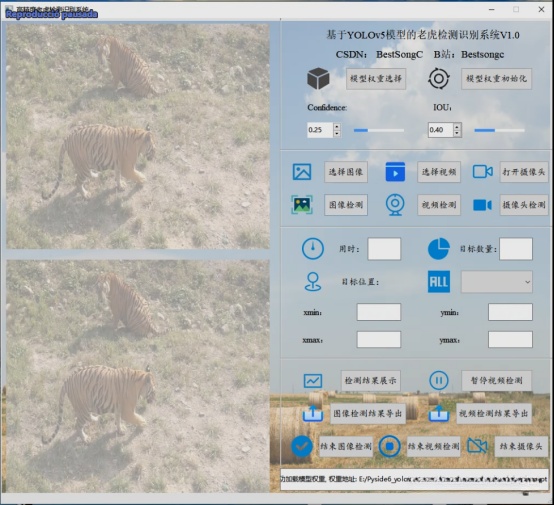The image size is (554, 505).
Task: Click the 结束摄像头 button
Action: 521,446
